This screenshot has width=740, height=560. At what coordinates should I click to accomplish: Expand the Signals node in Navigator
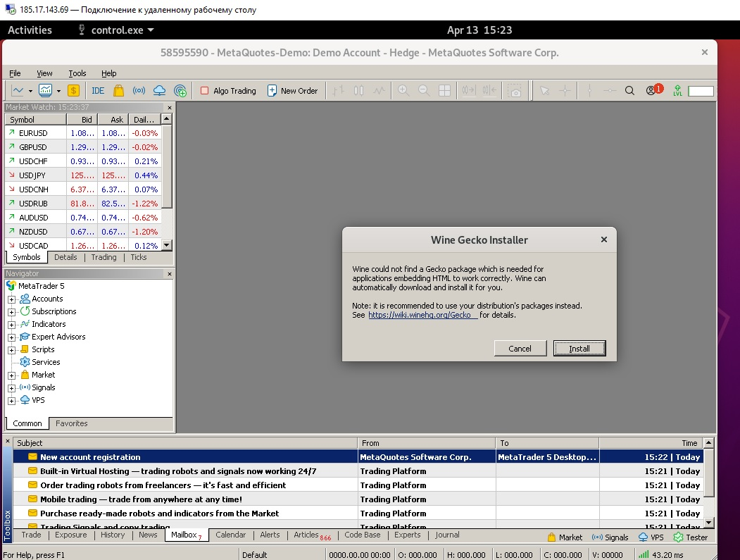[12, 388]
